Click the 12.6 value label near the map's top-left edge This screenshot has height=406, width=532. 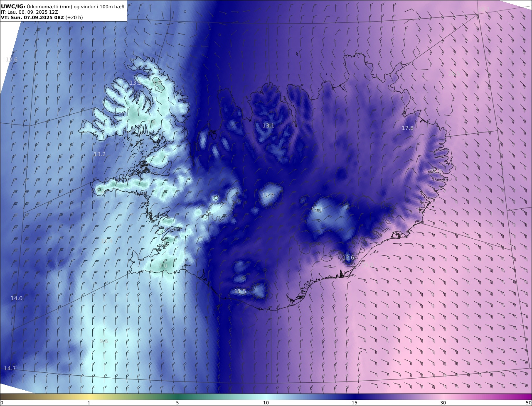click(x=12, y=60)
